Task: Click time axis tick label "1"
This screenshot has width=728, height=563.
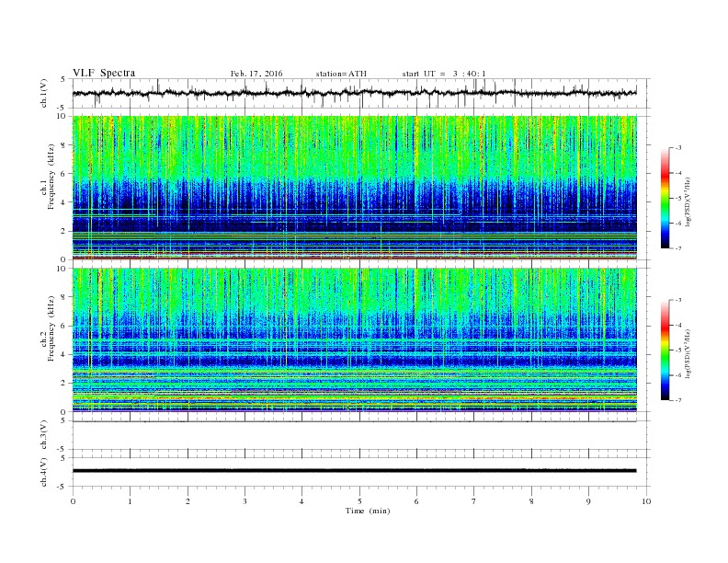Action: click(x=130, y=501)
